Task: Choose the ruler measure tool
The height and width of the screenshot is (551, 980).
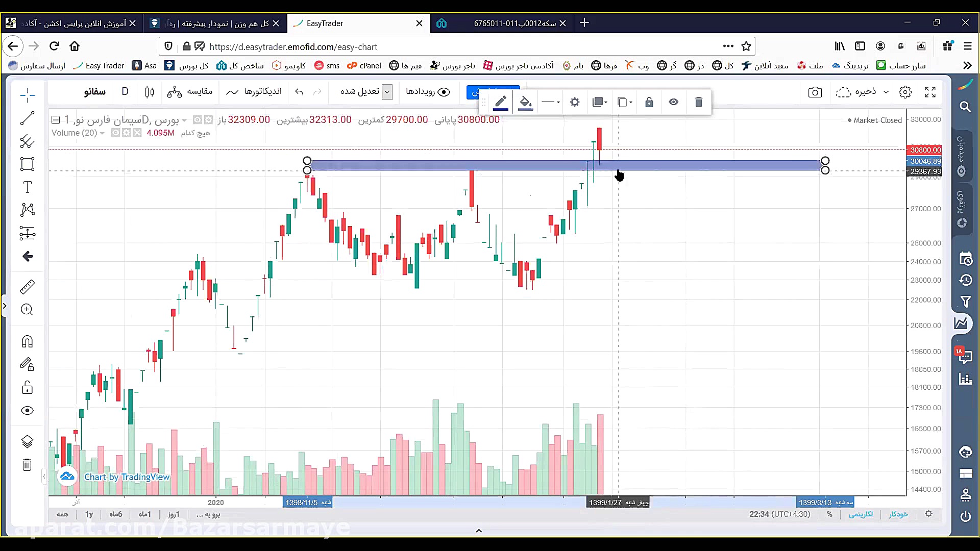Action: coord(27,287)
